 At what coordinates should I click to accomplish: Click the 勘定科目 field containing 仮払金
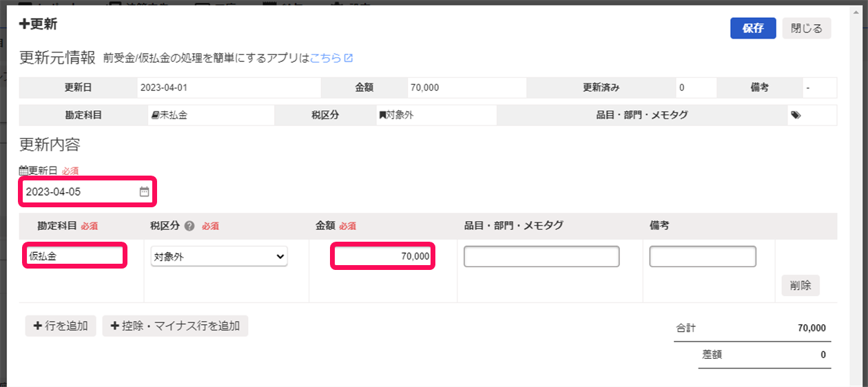point(75,255)
